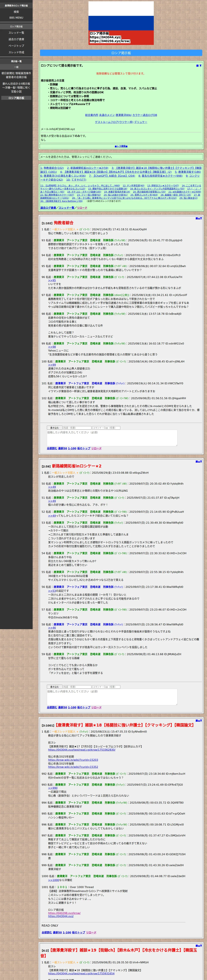207x980 pixels.
Task: Click 最新50 under 殉教者総合 thread
Action: click(x=62, y=449)
